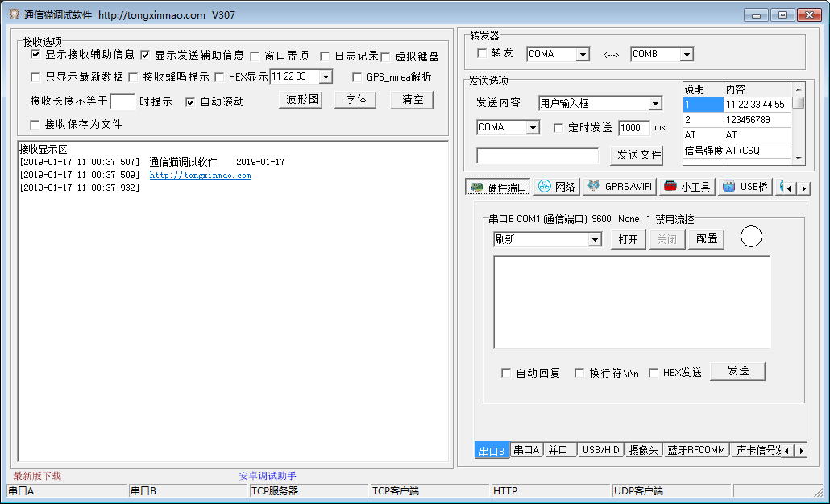Screen dimensions: 830x504
Task: Select the 串口A bottom tab
Action: 526,450
